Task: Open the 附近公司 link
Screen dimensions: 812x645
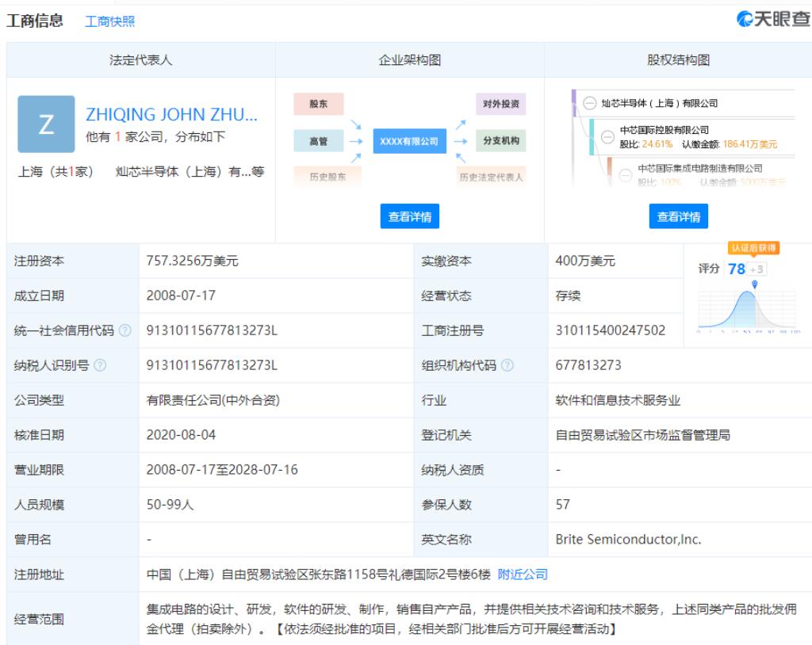Action: [x=523, y=574]
